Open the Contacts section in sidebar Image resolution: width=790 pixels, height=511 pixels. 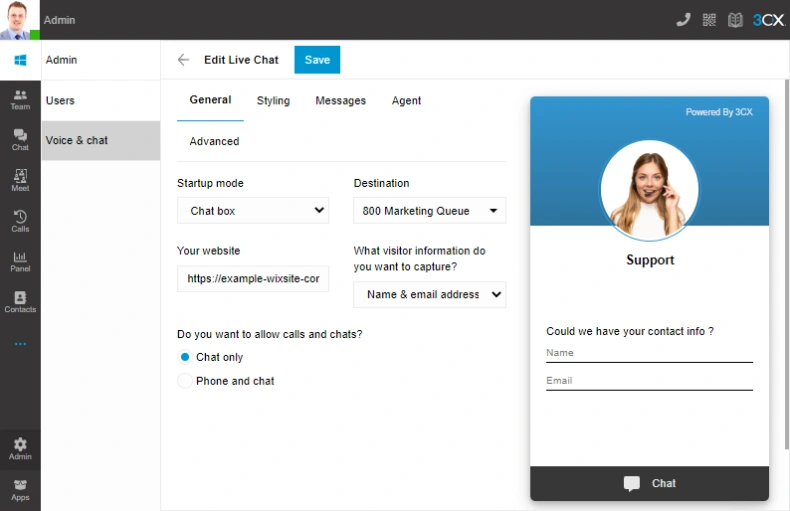[x=20, y=302]
